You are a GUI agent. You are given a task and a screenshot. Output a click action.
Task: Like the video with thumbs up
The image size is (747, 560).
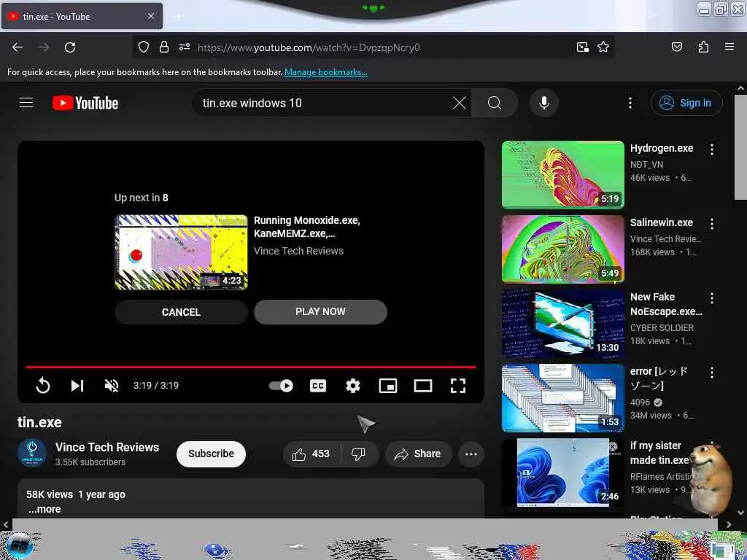[x=311, y=454]
